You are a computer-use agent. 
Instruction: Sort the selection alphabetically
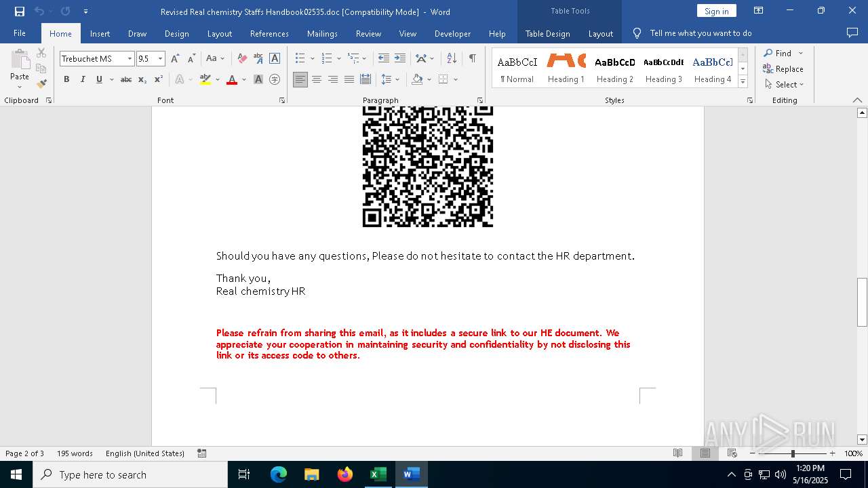(x=452, y=59)
